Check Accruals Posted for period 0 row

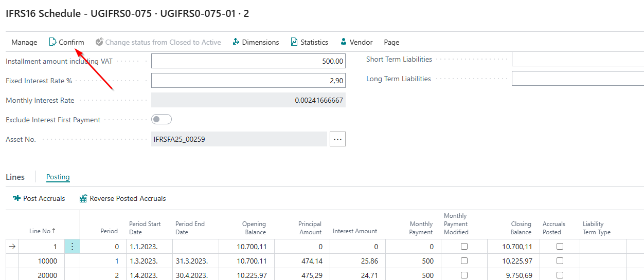(x=560, y=247)
